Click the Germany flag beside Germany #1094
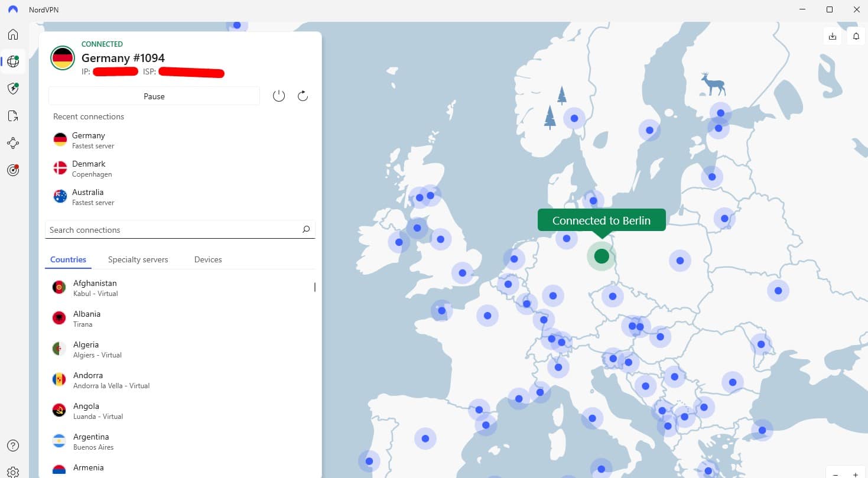Screen dimensions: 868x478 [x=63, y=57]
